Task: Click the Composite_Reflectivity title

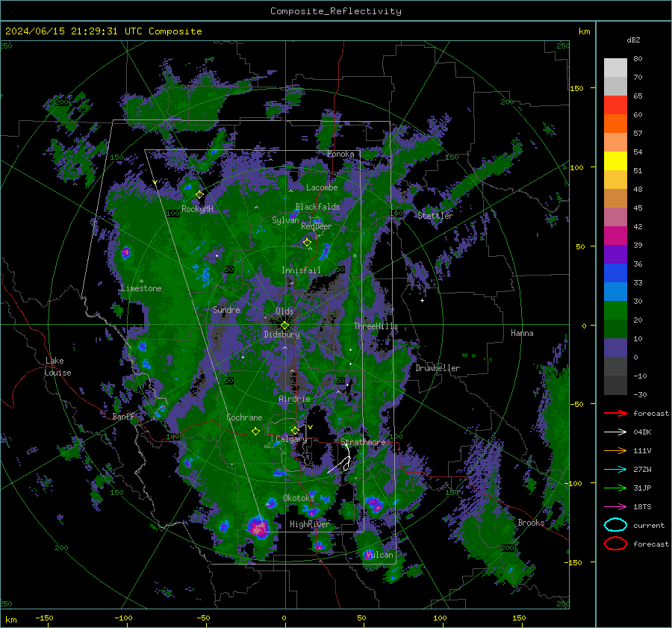Action: point(335,11)
